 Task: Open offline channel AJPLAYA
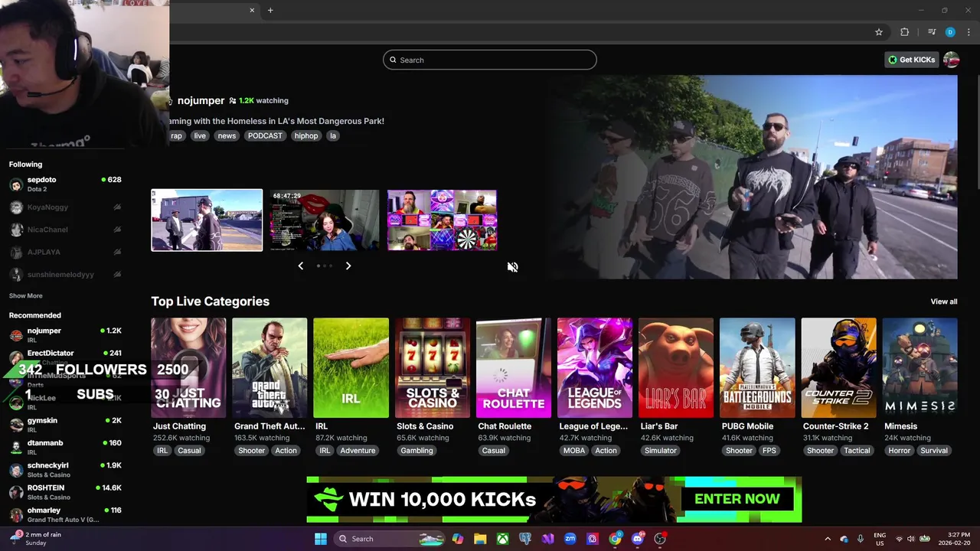point(65,252)
